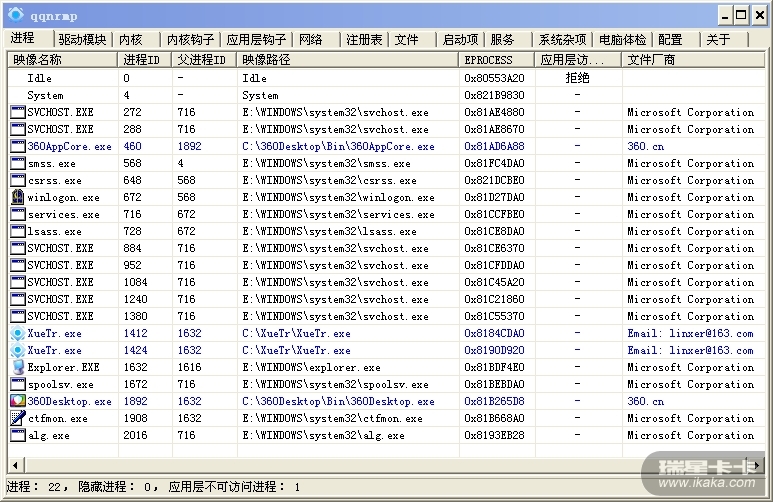Viewport: 773px width, 502px height.
Task: Click the XueTr.exe icon for process 1412
Action: pos(18,333)
